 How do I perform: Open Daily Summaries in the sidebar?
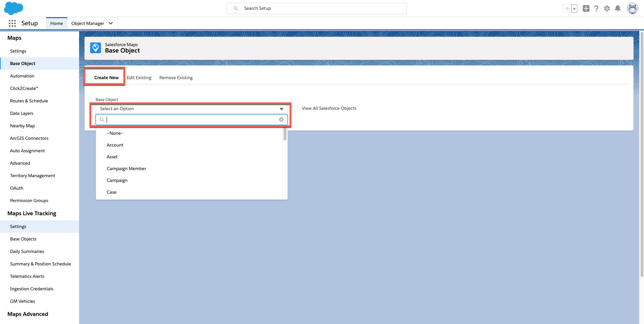pos(39,252)
